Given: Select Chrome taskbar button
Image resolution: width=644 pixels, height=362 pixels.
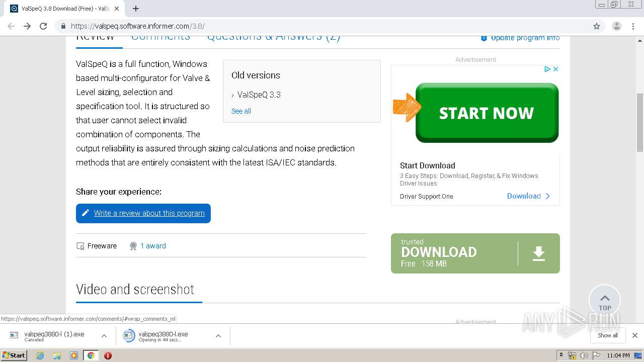Looking at the screenshot, I should click(91, 355).
